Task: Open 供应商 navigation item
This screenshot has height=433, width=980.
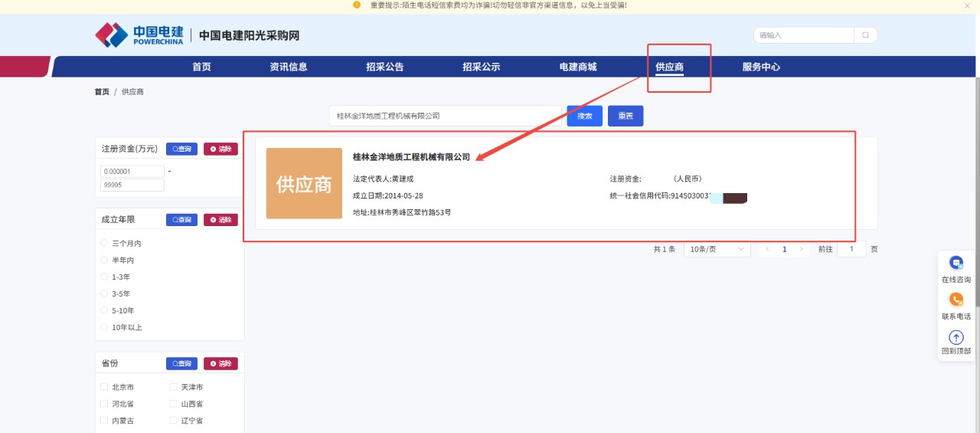Action: coord(670,67)
